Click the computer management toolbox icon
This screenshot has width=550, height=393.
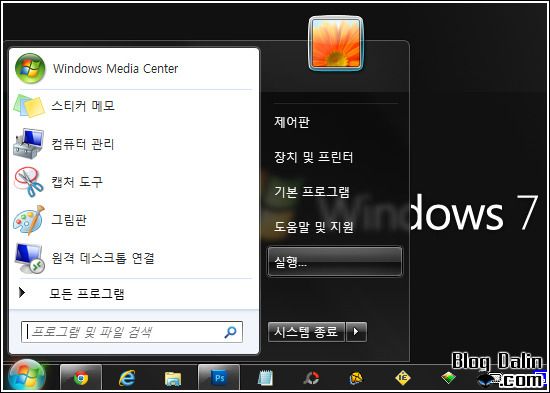29,144
